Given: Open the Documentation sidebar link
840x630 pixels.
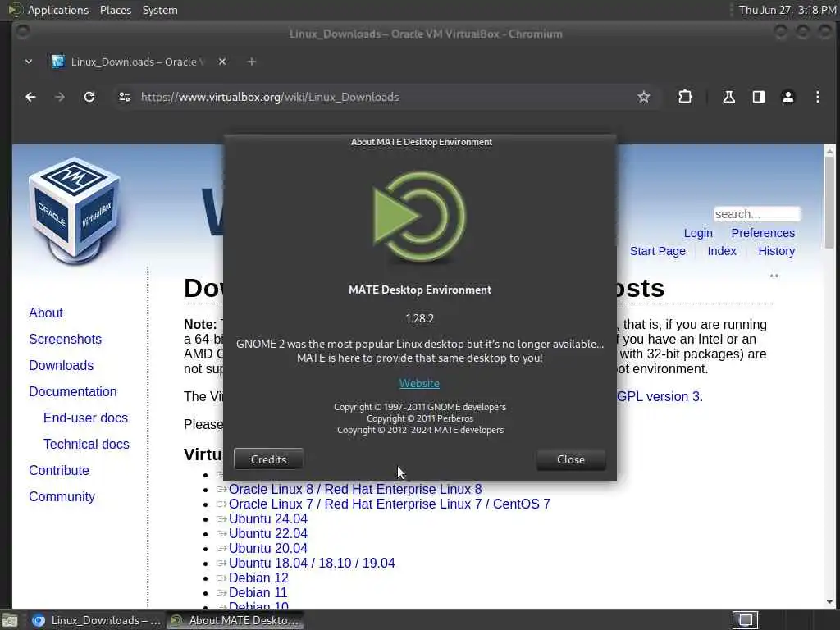Looking at the screenshot, I should 73,391.
